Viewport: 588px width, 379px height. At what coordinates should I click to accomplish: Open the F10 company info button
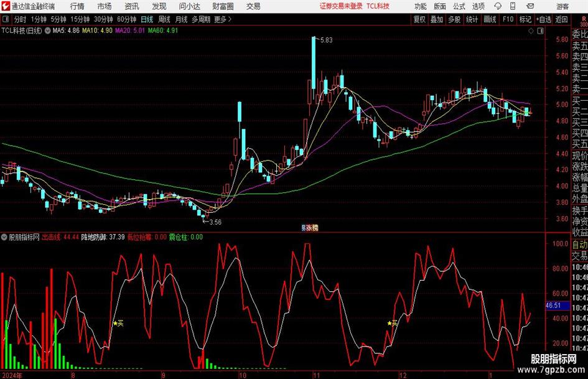(x=508, y=19)
